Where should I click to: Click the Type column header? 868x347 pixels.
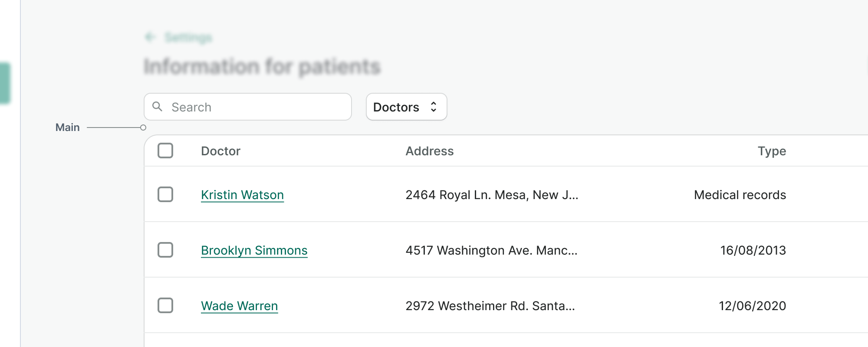[x=772, y=151]
